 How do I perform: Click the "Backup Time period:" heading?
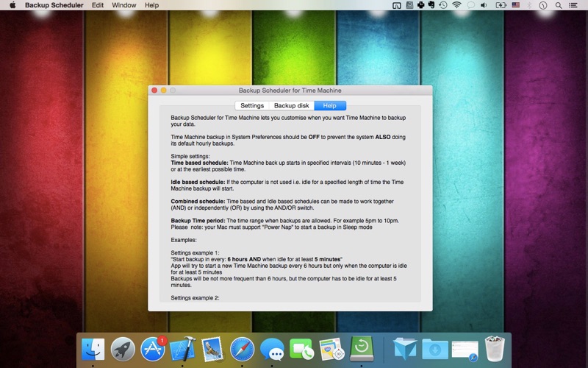point(198,221)
